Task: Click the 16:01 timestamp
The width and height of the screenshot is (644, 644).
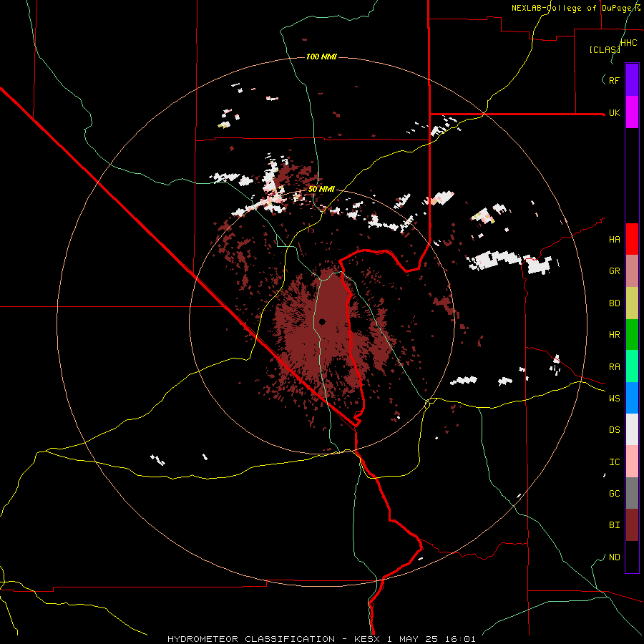Action: tap(459, 639)
